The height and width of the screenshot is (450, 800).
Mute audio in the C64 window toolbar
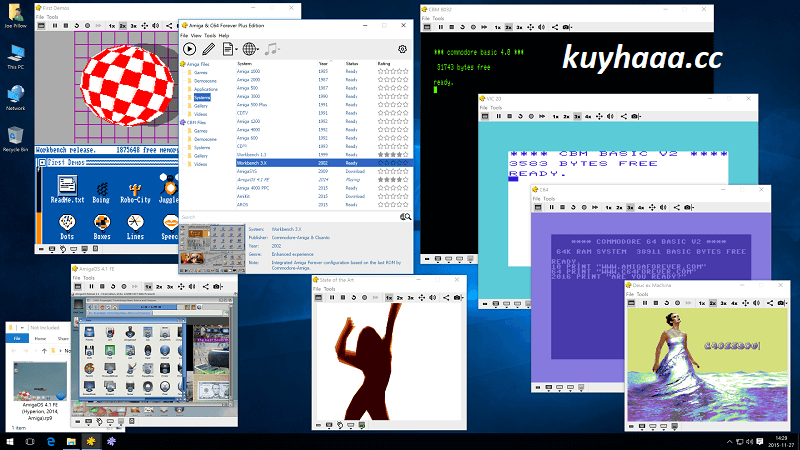pyautogui.click(x=663, y=208)
